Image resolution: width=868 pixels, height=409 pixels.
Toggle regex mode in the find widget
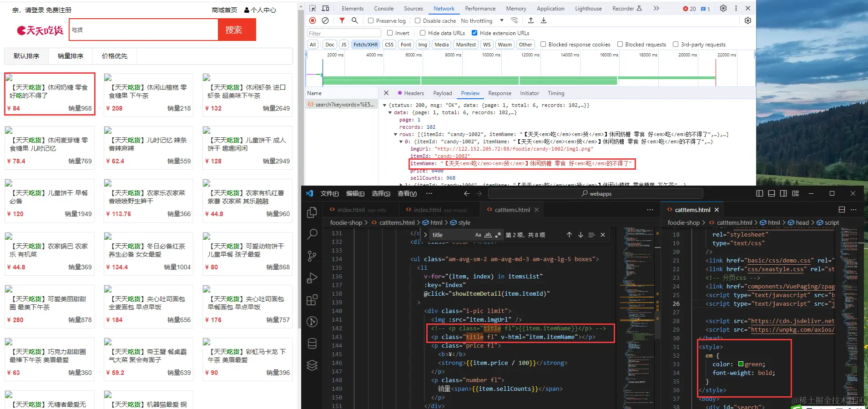pos(498,235)
